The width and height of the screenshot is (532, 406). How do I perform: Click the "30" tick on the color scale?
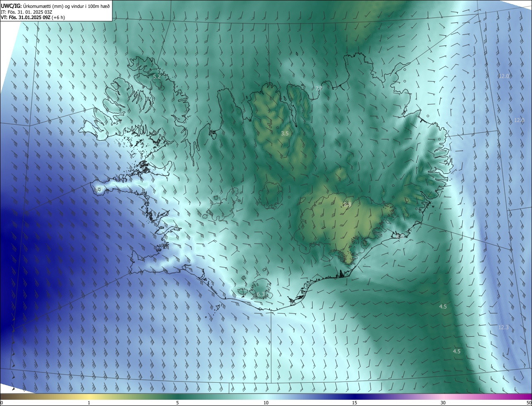point(443,403)
